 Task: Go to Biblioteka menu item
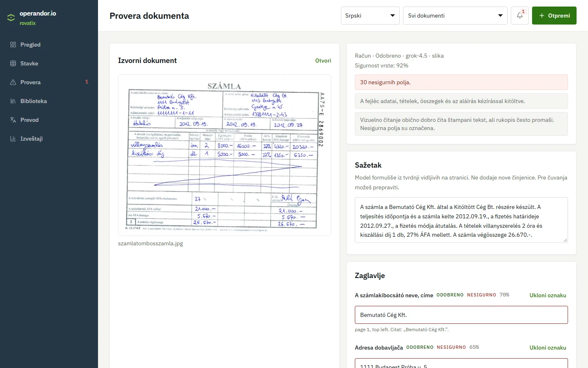pyautogui.click(x=49, y=101)
